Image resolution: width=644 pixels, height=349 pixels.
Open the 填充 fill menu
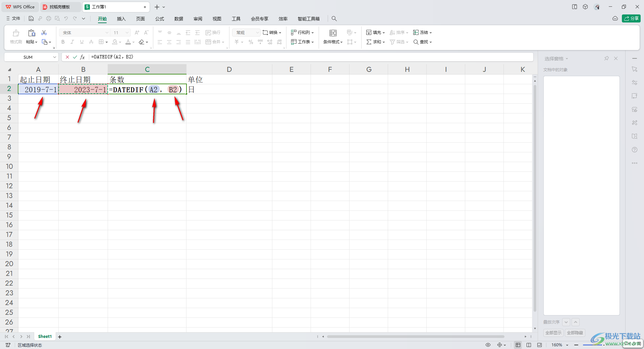(375, 33)
